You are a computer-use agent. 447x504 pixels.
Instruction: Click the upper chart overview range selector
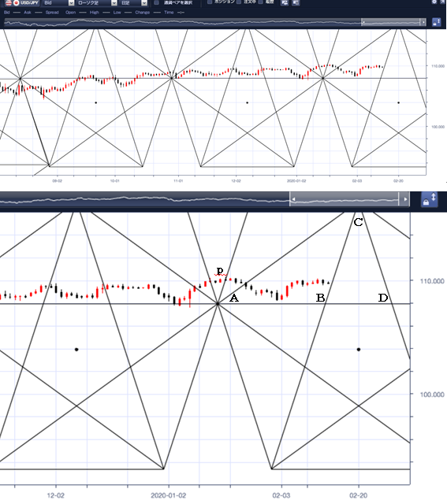[x=392, y=22]
